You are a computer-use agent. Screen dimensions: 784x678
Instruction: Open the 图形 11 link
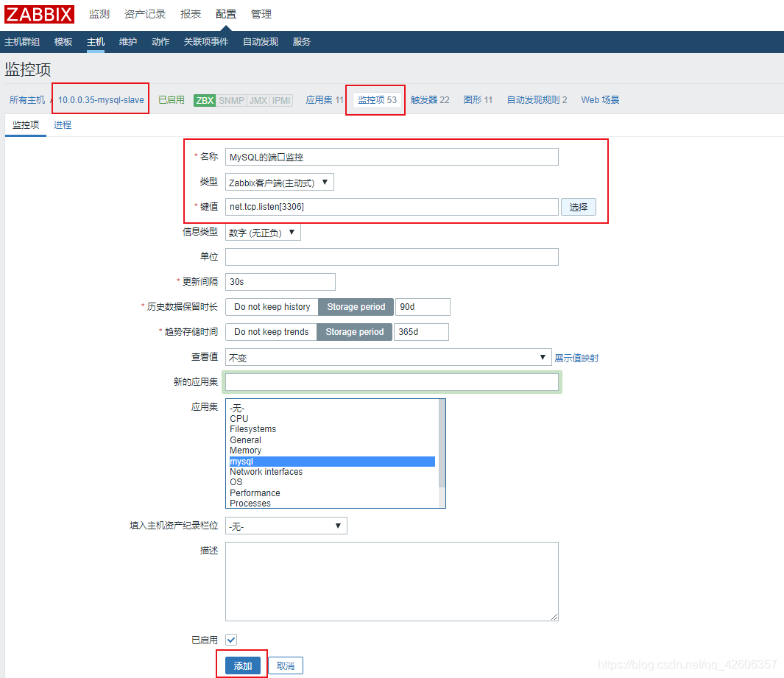click(478, 100)
